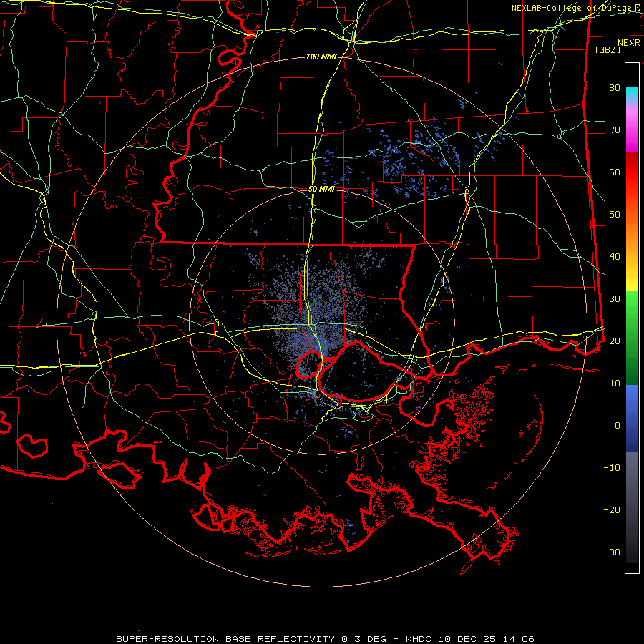Image resolution: width=644 pixels, height=644 pixels.
Task: Click the "[dBZ]" unit label
Action: pos(608,49)
